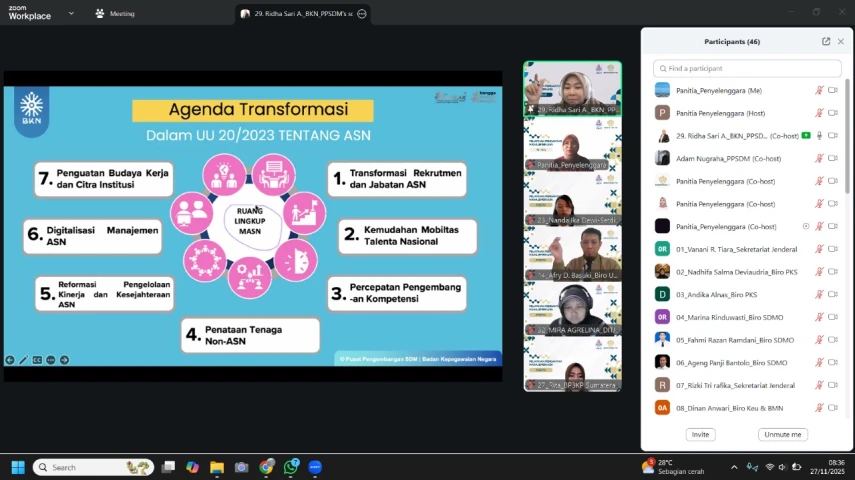
Task: Open Copilot from the taskbar
Action: click(x=192, y=467)
